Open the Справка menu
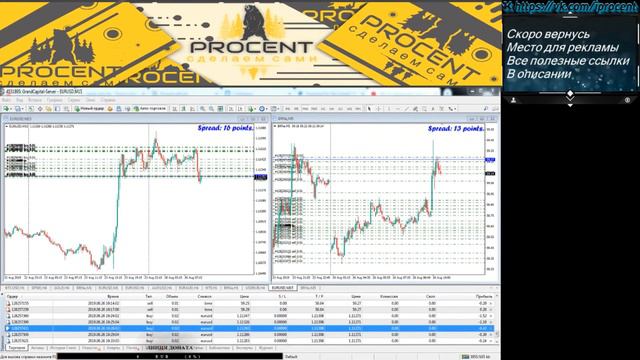Viewport: 640px width, 360px height. [x=108, y=100]
